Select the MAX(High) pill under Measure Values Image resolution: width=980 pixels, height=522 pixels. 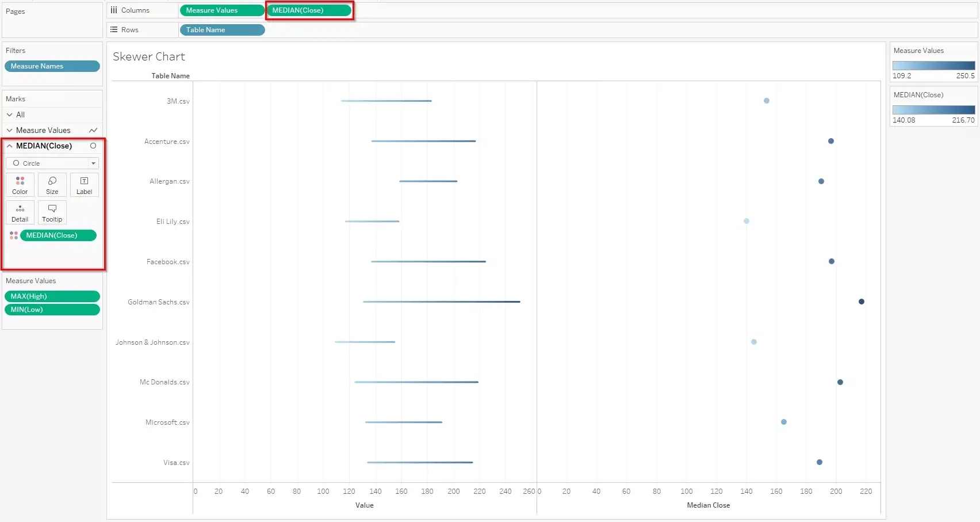click(52, 296)
